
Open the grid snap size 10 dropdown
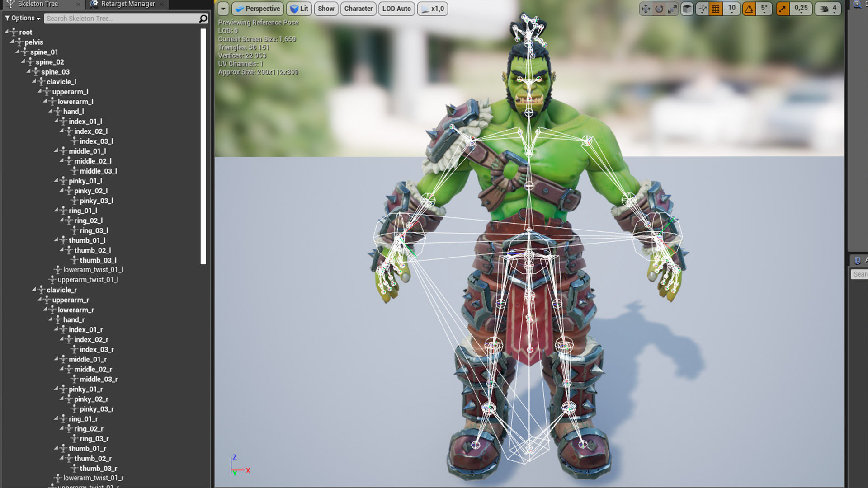[x=731, y=9]
